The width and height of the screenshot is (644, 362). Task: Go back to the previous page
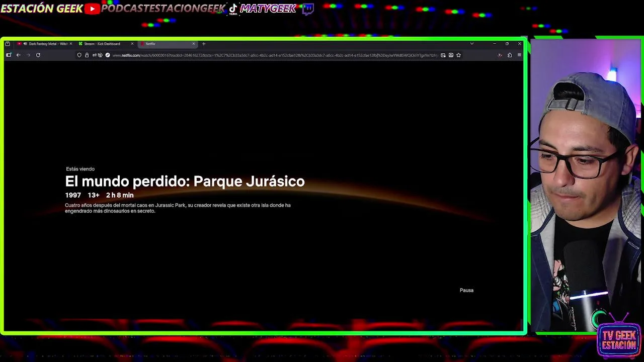click(19, 55)
